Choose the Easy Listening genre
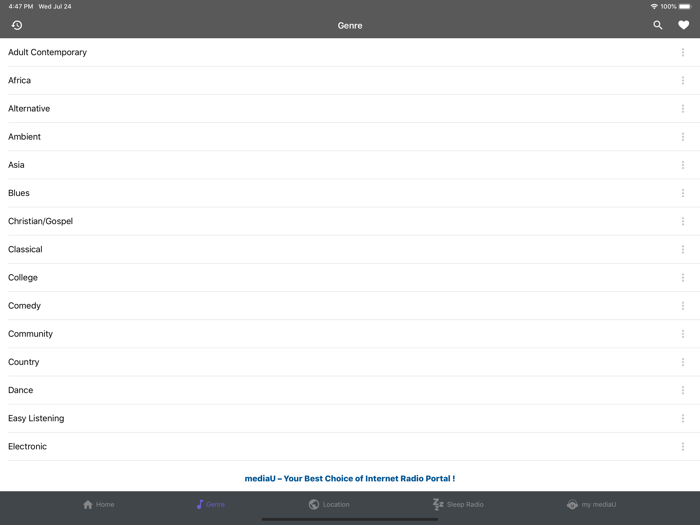 pos(350,418)
